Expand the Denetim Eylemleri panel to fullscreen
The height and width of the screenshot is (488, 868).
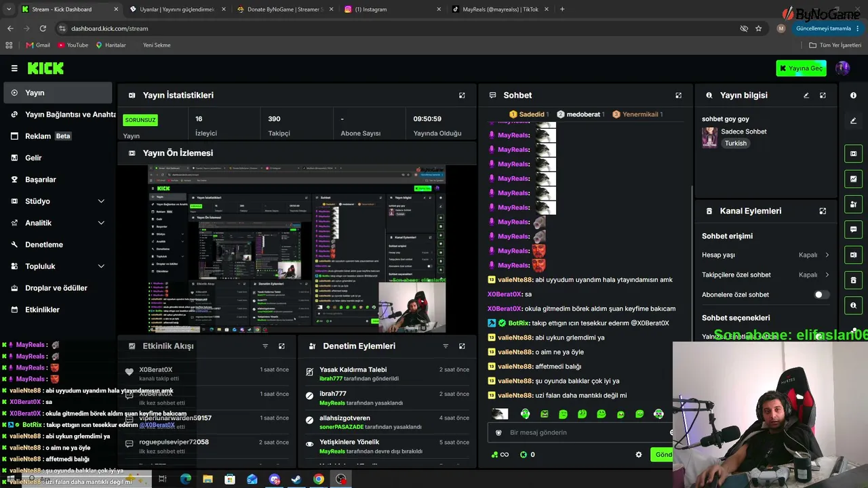(462, 346)
